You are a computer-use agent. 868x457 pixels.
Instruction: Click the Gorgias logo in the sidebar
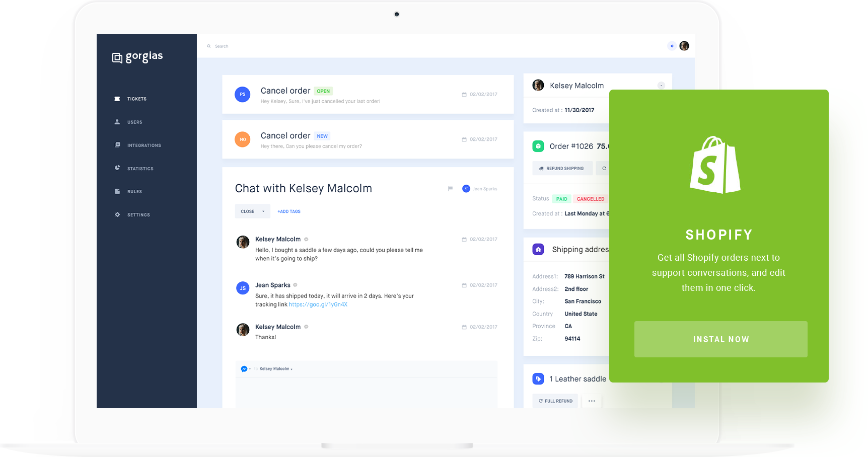(x=137, y=57)
